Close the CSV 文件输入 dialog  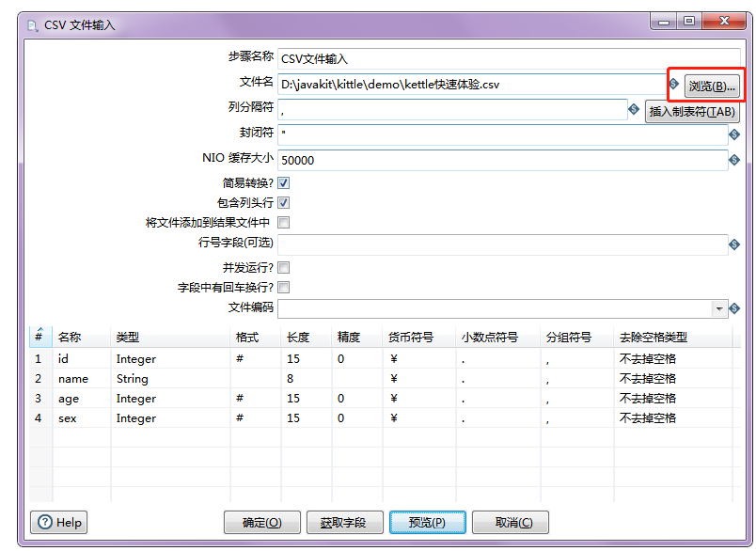pyautogui.click(x=724, y=22)
